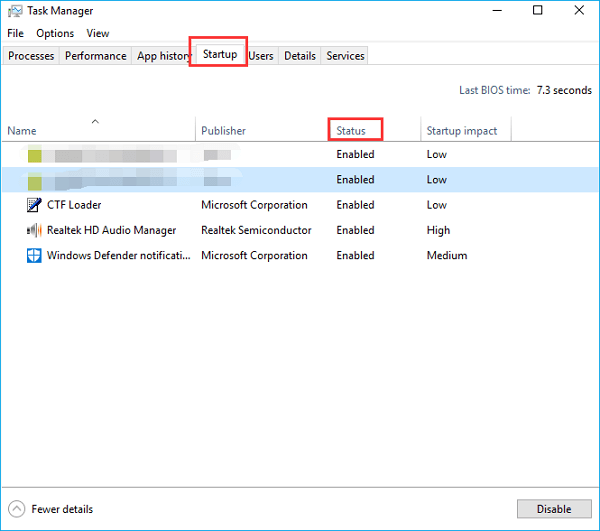Image resolution: width=600 pixels, height=531 pixels.
Task: Collapse view with Fewer details chevron
Action: click(x=17, y=508)
